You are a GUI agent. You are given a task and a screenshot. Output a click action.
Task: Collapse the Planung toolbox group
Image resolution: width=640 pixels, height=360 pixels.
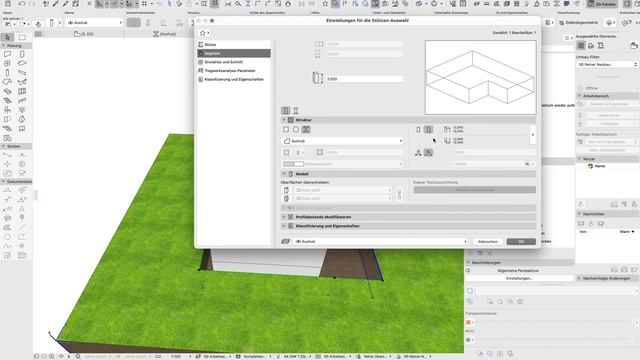point(4,46)
